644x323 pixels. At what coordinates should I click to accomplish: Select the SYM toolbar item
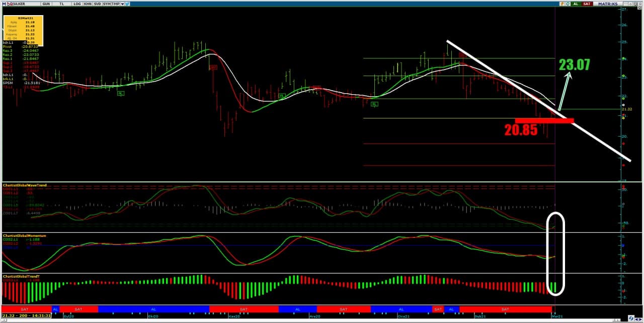pyautogui.click(x=106, y=4)
